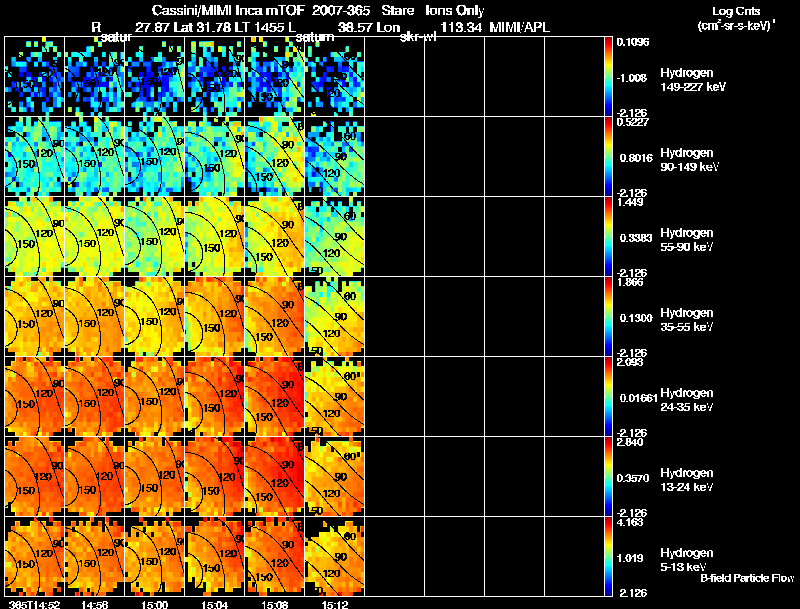Click the color bar for Hydrogen 35-55 keV
Image resolution: width=800 pixels, height=609 pixels.
(608, 317)
